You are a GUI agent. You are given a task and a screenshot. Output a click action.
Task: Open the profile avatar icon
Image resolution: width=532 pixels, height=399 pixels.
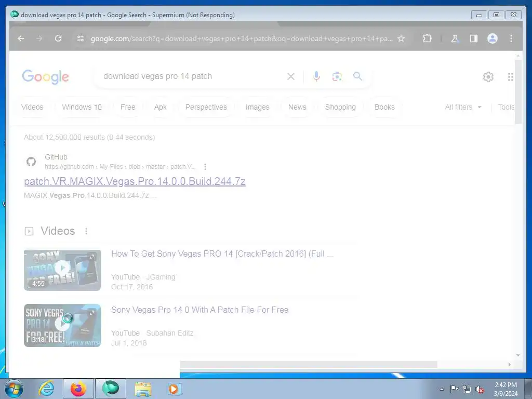click(493, 38)
